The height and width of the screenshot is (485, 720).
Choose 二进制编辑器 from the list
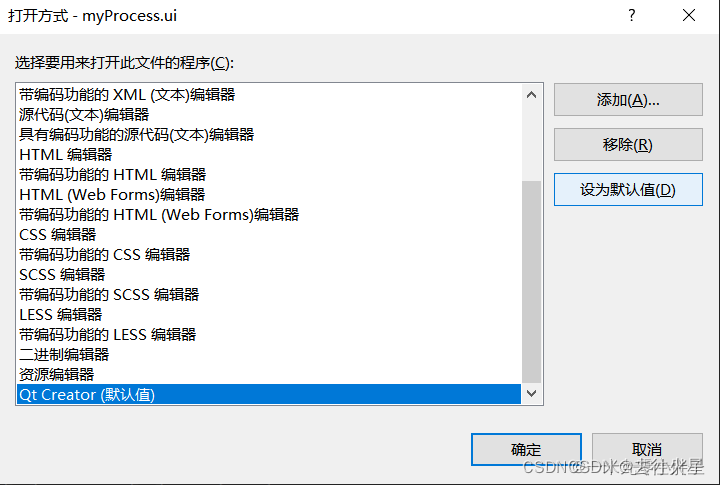click(269, 355)
